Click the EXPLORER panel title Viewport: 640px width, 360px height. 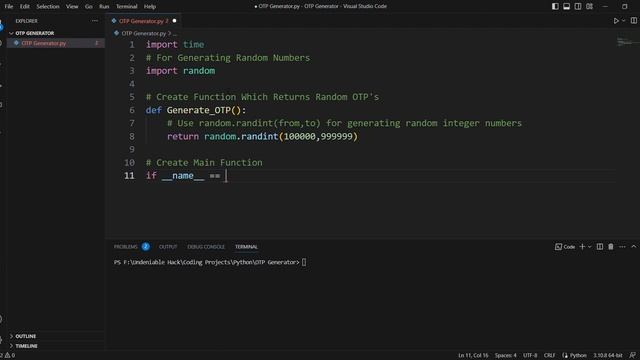26,21
